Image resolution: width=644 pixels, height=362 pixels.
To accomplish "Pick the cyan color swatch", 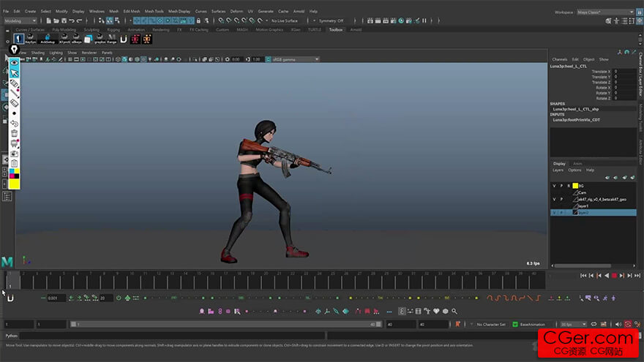I will (x=12, y=171).
